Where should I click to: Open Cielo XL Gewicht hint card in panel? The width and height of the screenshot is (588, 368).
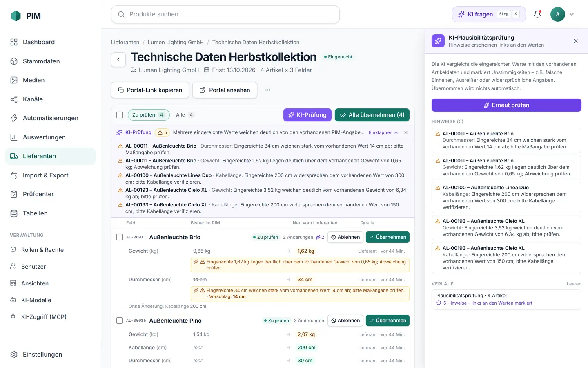pos(506,228)
